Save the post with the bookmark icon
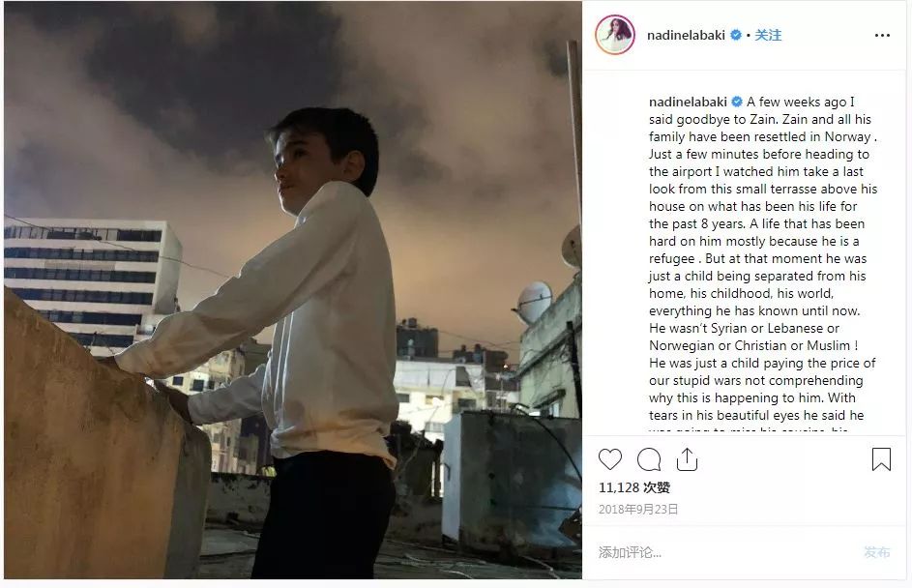Screen dimensions: 912x588 tap(881, 459)
